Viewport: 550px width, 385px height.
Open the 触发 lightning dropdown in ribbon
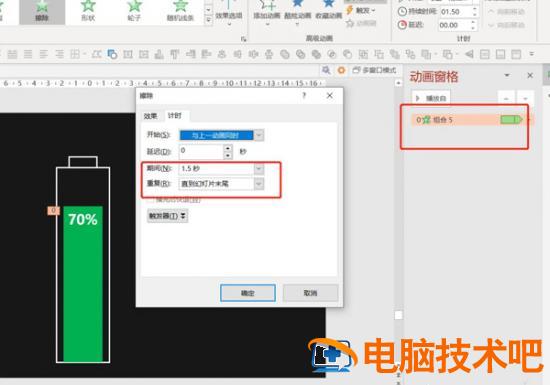(x=361, y=11)
